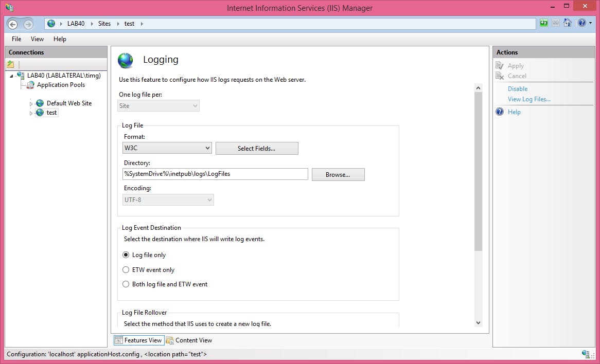Open the One log file per dropdown

coord(158,106)
